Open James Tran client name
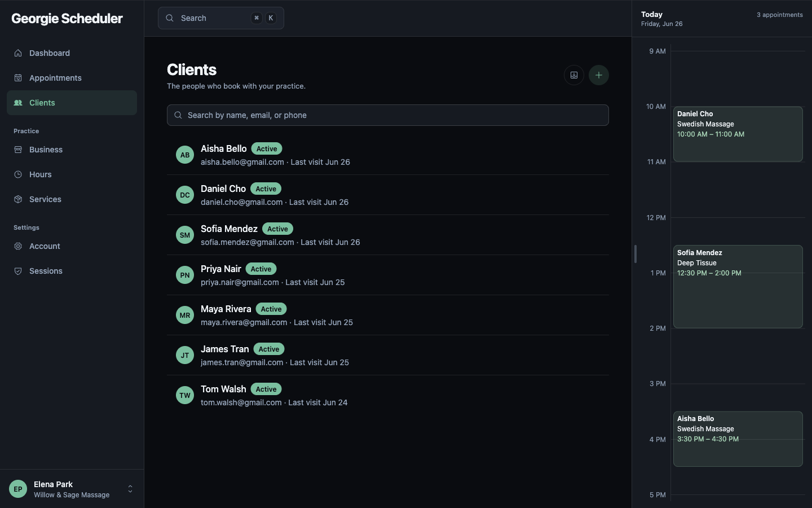Screen dimensions: 812x508 click(225, 349)
